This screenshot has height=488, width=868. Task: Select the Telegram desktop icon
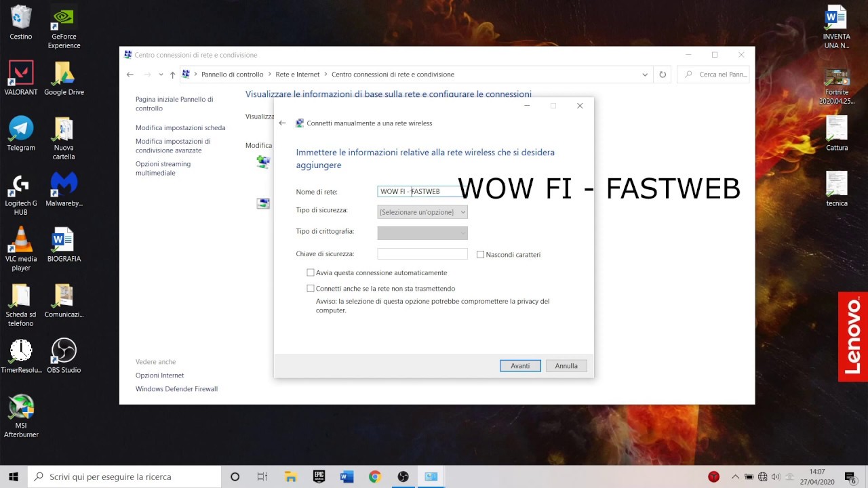[x=20, y=134]
